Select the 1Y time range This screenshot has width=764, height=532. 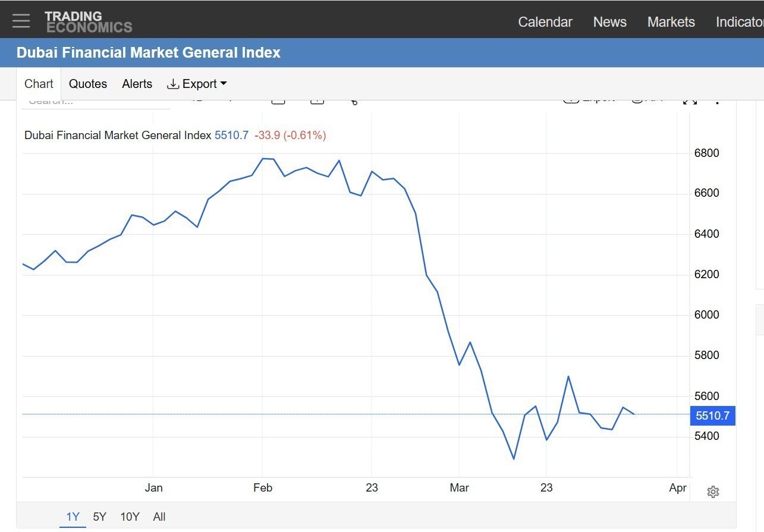pos(73,517)
